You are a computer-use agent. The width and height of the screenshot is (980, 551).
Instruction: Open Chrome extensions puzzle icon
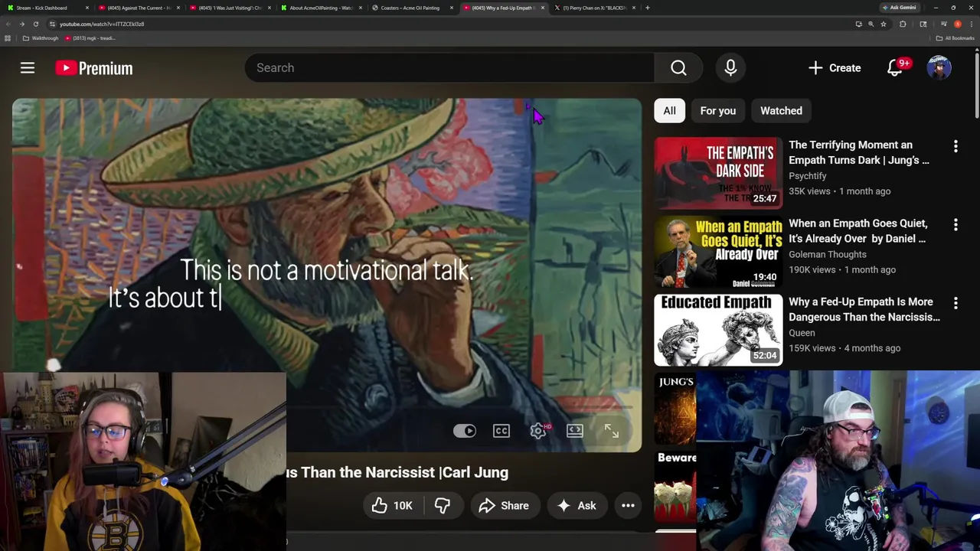pyautogui.click(x=903, y=24)
